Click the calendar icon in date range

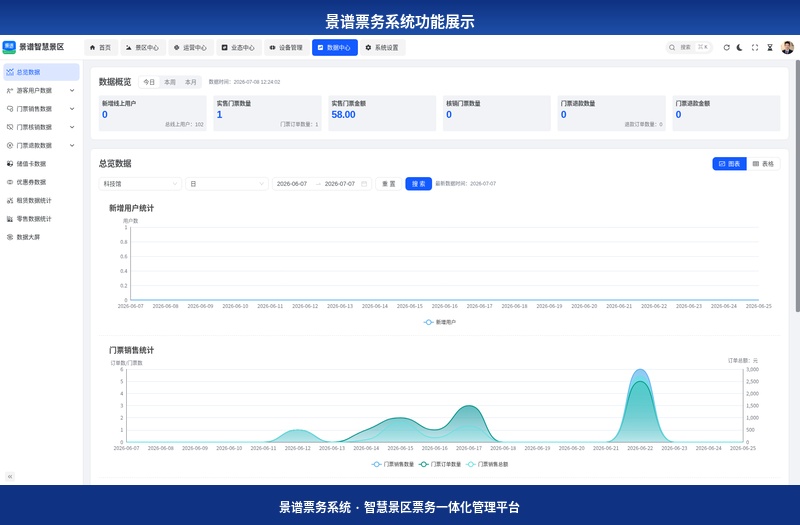pyautogui.click(x=364, y=184)
